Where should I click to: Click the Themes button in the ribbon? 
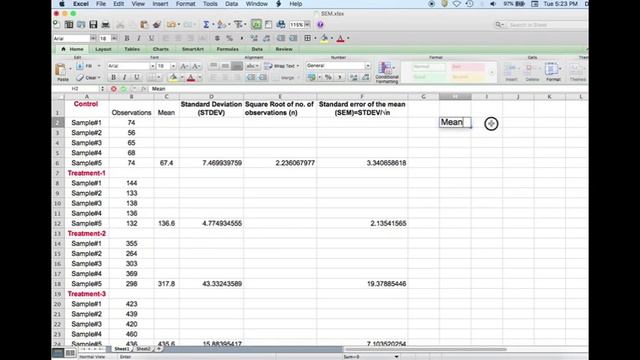(x=577, y=72)
